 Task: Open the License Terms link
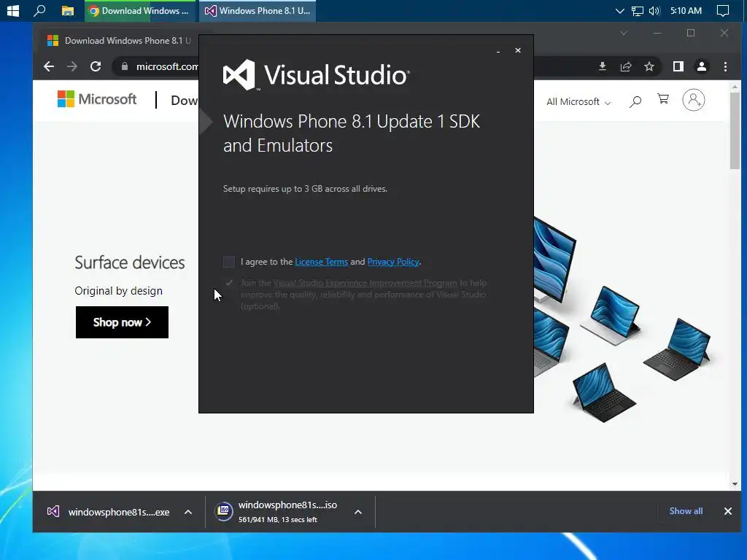[321, 262]
